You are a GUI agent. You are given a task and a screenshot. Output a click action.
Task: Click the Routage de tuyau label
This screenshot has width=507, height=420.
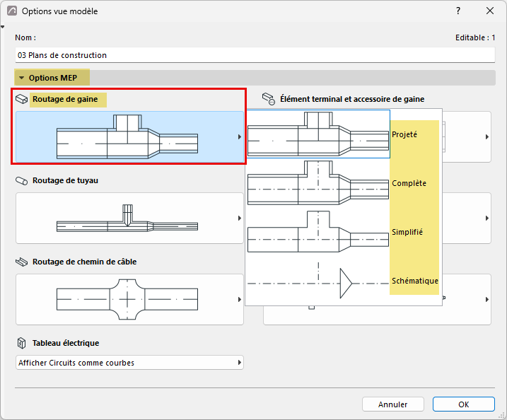click(x=65, y=180)
